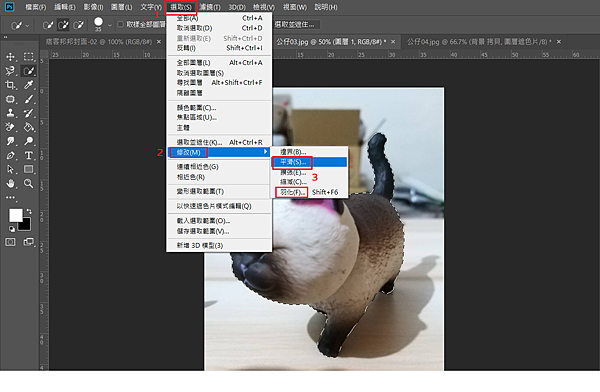The image size is (600, 392).
Task: Select the Crop tool
Action: [x=10, y=85]
